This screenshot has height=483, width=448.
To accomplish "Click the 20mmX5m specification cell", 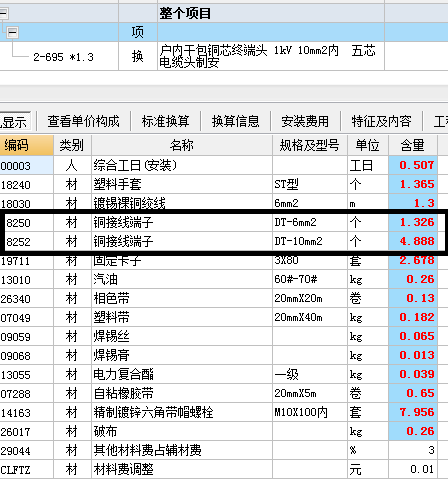I will point(310,393).
